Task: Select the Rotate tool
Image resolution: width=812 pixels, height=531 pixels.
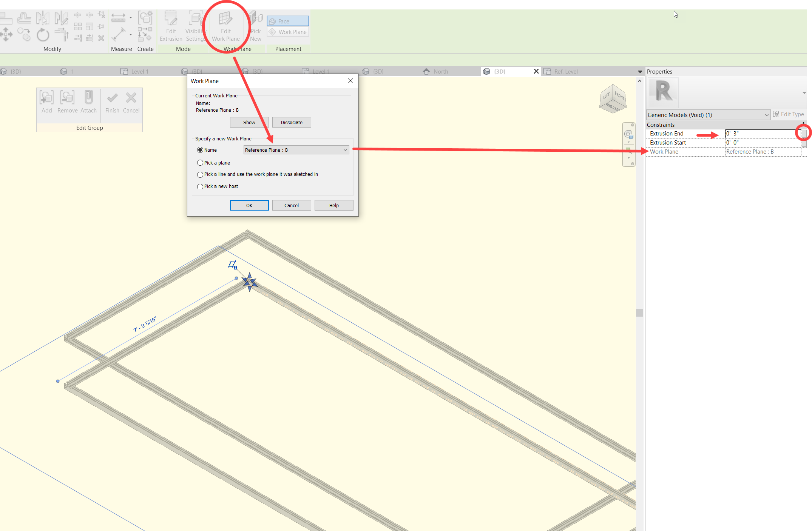Action: tap(43, 35)
